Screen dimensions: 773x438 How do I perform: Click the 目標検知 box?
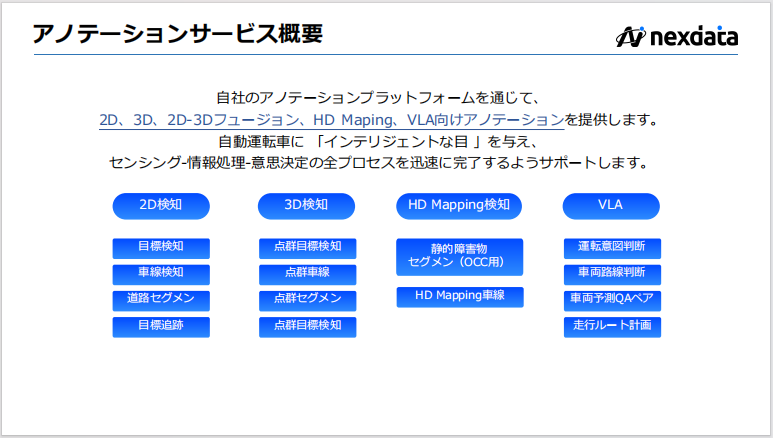tap(161, 247)
